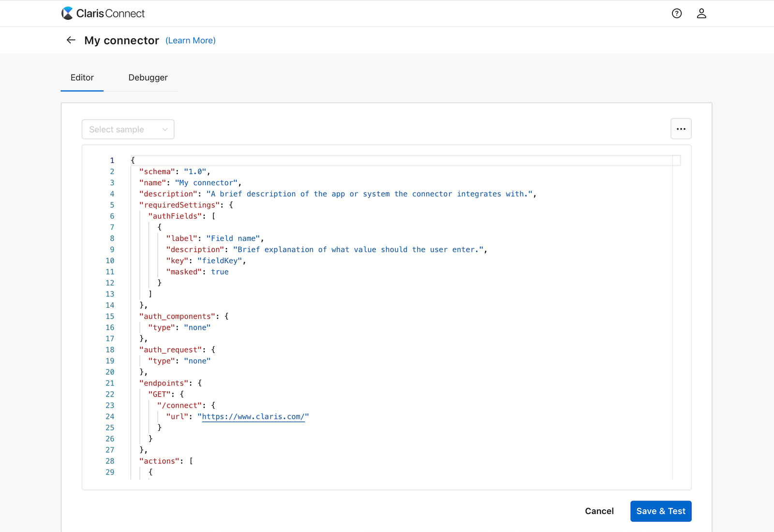Click the question mark help icon
This screenshot has height=532, width=774.
tap(676, 13)
